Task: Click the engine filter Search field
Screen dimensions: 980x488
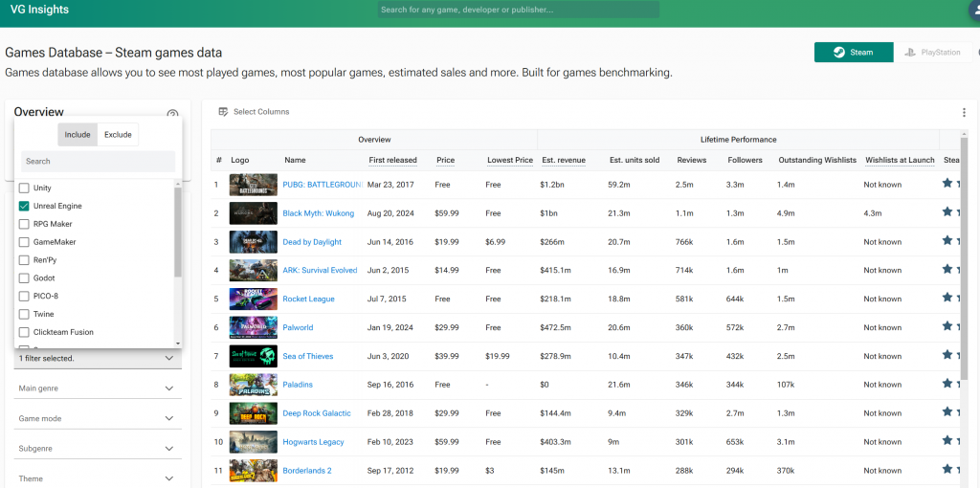Action: coord(99,161)
